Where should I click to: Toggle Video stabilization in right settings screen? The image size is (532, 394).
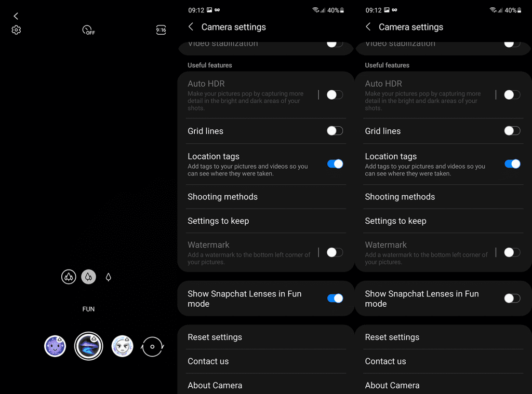coord(512,44)
